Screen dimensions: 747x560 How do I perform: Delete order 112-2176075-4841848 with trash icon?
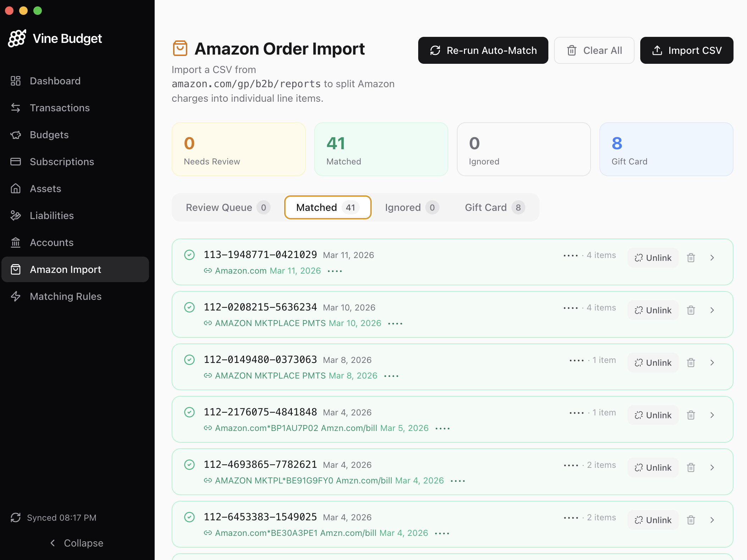pyautogui.click(x=691, y=415)
